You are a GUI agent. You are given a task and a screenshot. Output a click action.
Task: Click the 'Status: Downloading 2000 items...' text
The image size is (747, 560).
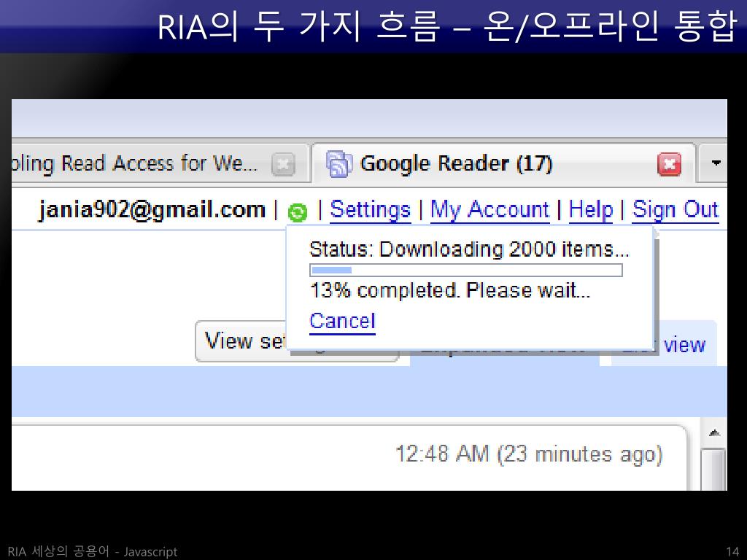(469, 249)
